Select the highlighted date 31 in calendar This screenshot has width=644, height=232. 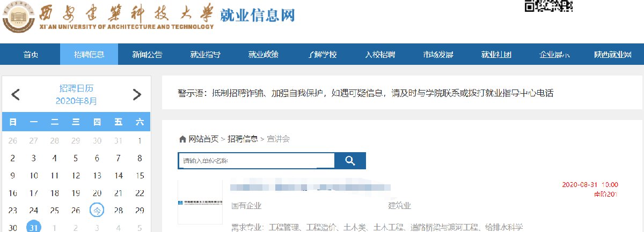point(34,227)
